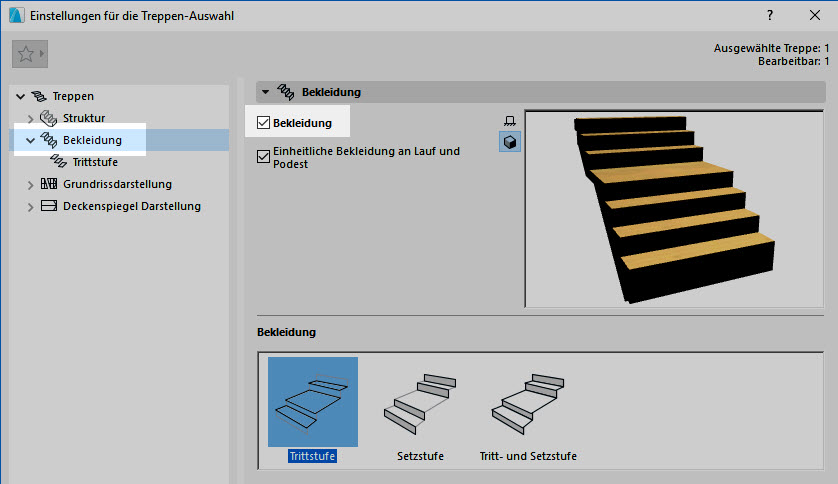Click the 'Setzstufe' label text
Screen dimensions: 838x484
click(x=420, y=456)
